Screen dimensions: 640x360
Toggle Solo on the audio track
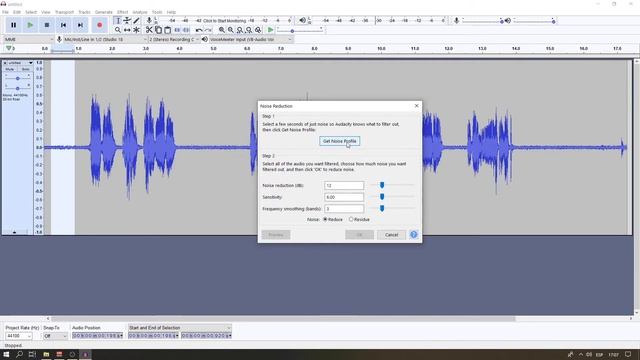(x=25, y=69)
